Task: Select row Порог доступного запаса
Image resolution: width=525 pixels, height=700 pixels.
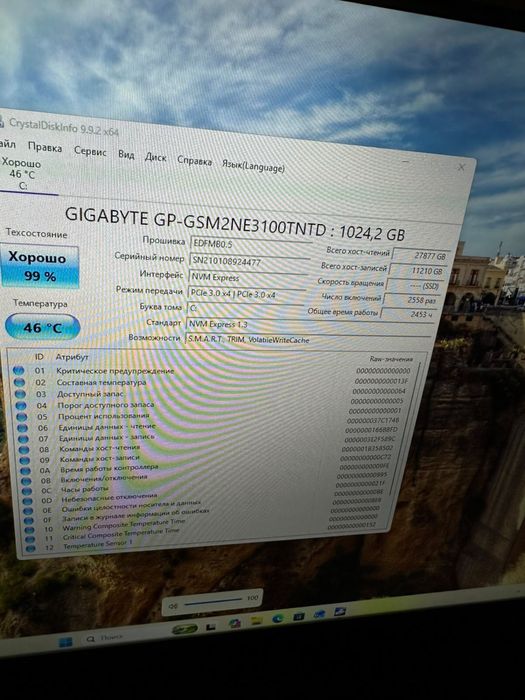Action: (x=212, y=404)
